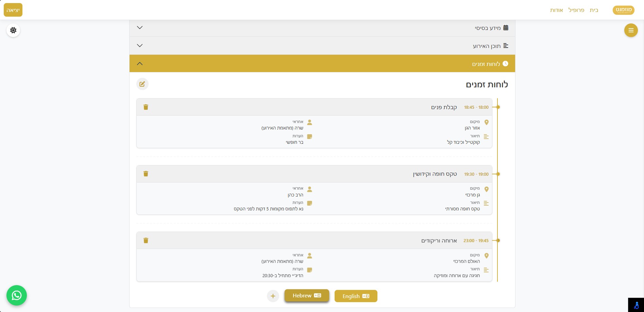The width and height of the screenshot is (644, 312).
Task: Switch schedule language to English
Action: click(356, 296)
